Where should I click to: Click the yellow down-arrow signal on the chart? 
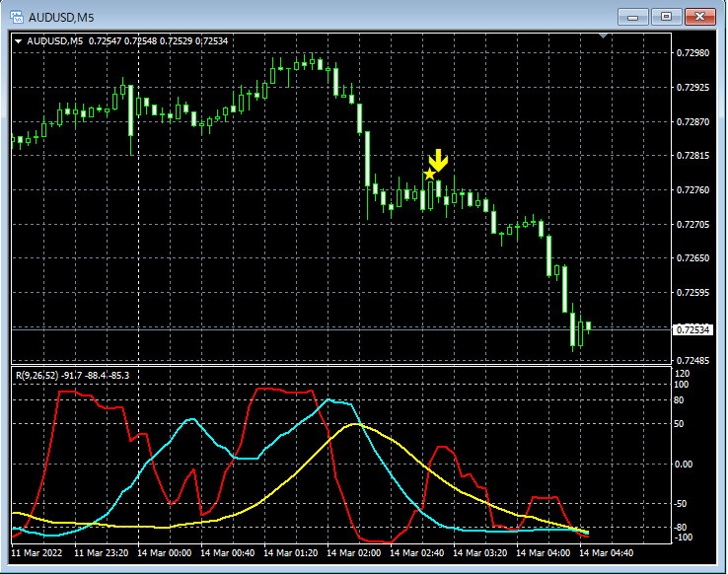pyautogui.click(x=438, y=161)
